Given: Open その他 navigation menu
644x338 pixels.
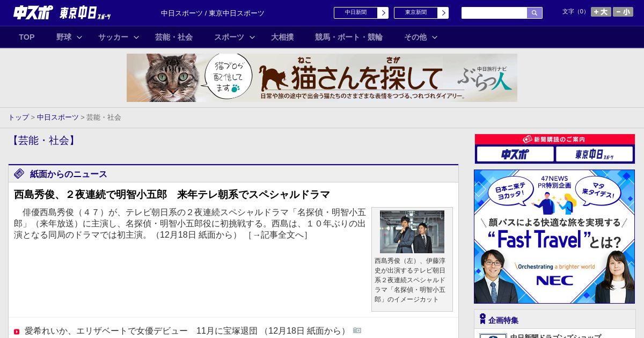Looking at the screenshot, I should [415, 37].
